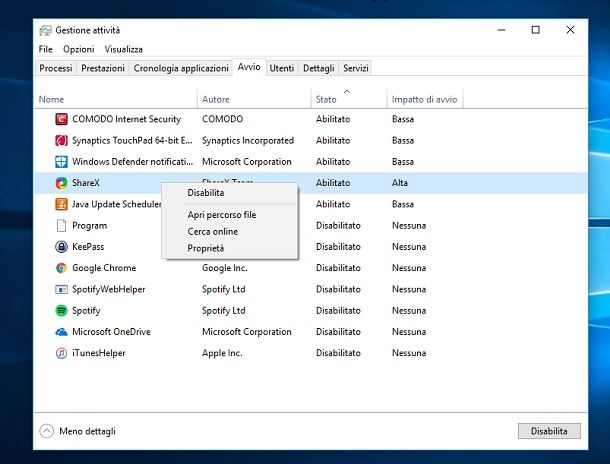Click the KeePass lock icon
610x464 pixels.
tap(61, 247)
